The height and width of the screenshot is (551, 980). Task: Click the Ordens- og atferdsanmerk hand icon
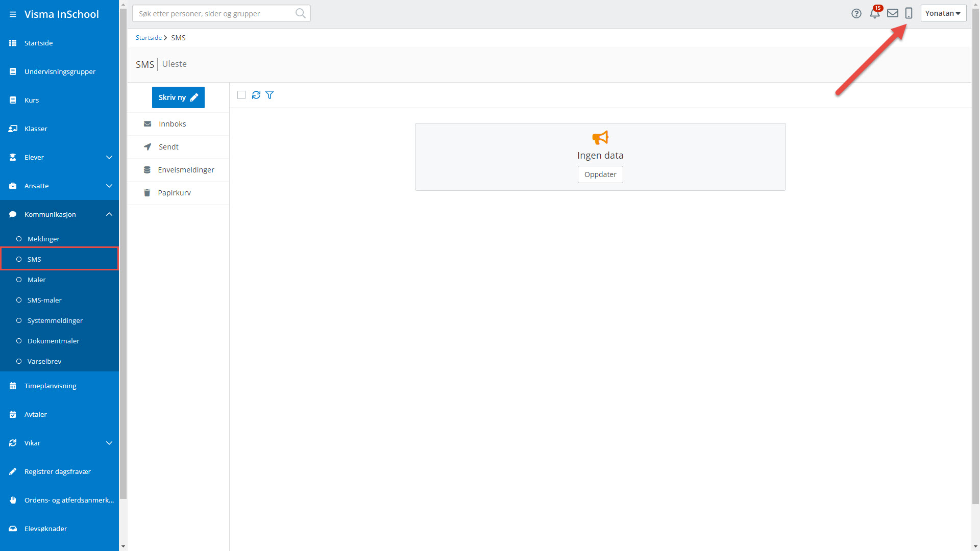pyautogui.click(x=13, y=500)
